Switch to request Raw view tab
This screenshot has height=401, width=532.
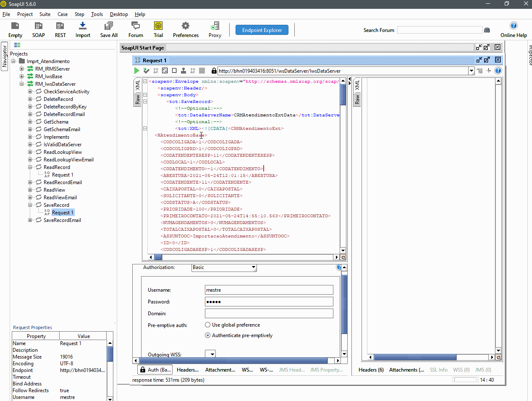pyautogui.click(x=137, y=100)
